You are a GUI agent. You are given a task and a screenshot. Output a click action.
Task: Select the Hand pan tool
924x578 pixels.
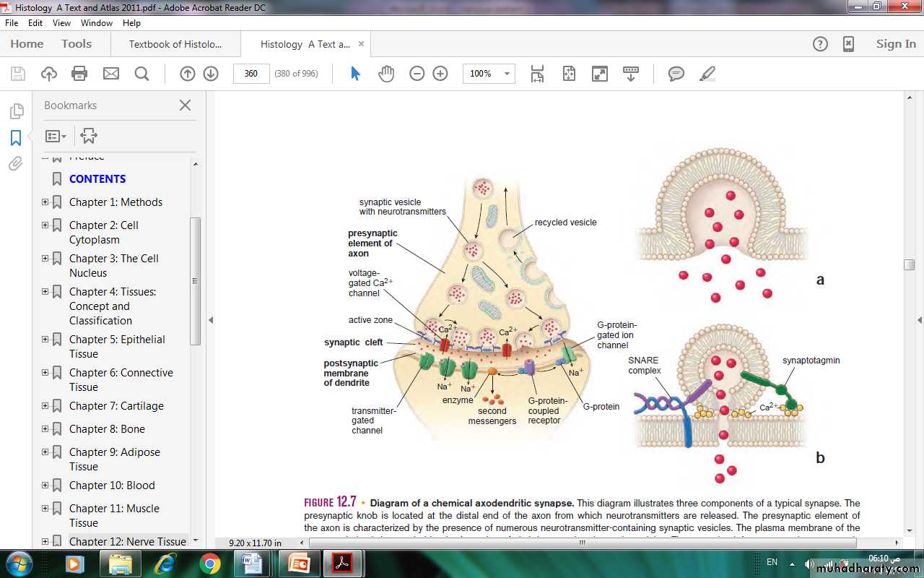386,74
